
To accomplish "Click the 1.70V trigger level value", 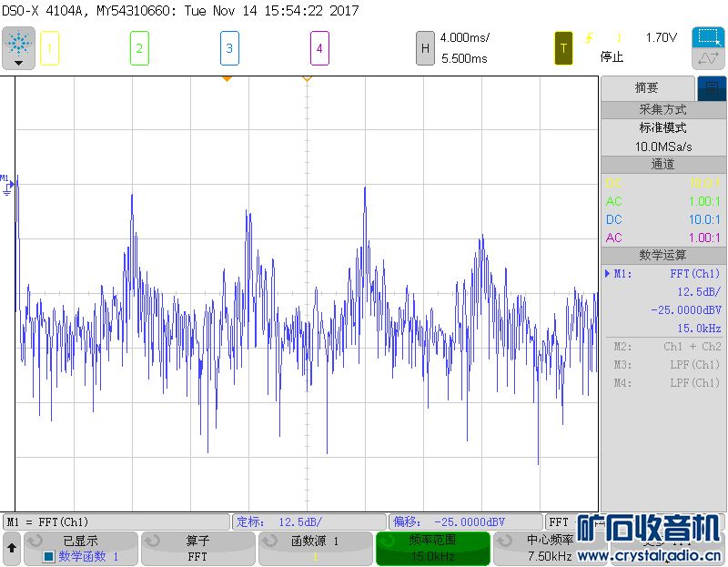I will coord(662,37).
